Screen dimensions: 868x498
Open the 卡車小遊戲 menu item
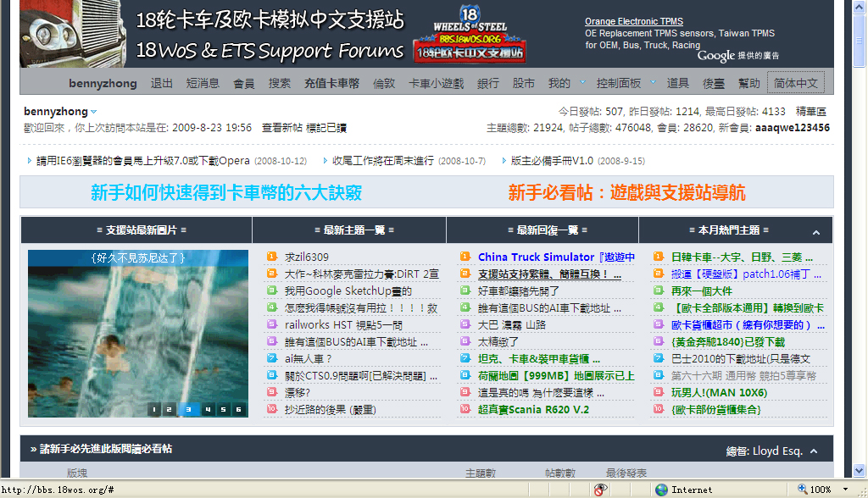click(437, 83)
